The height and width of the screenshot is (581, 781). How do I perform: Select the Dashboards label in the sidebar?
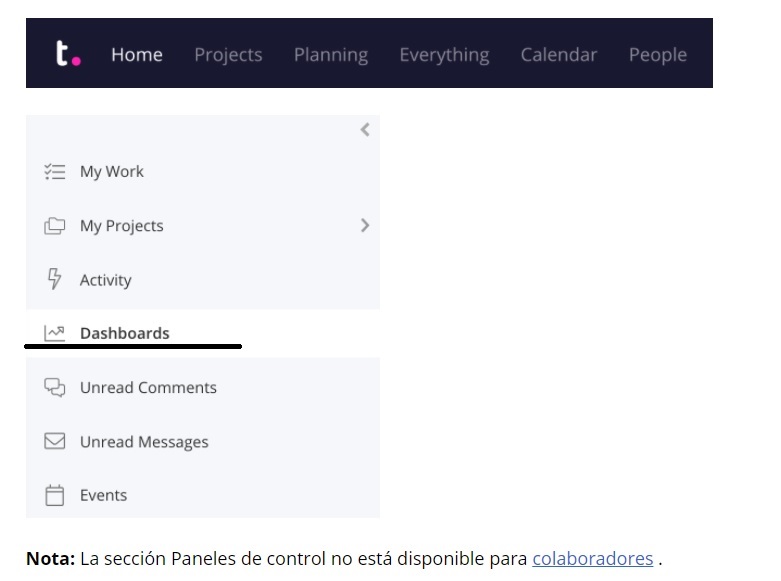125,334
